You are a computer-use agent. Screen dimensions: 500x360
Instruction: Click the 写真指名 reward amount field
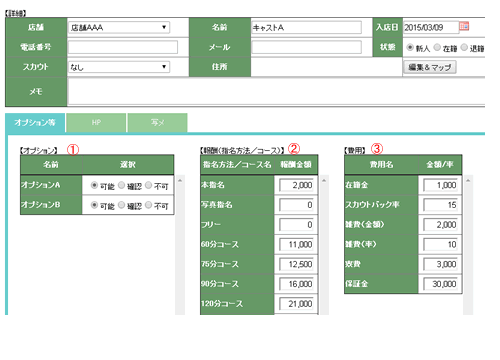(x=296, y=205)
